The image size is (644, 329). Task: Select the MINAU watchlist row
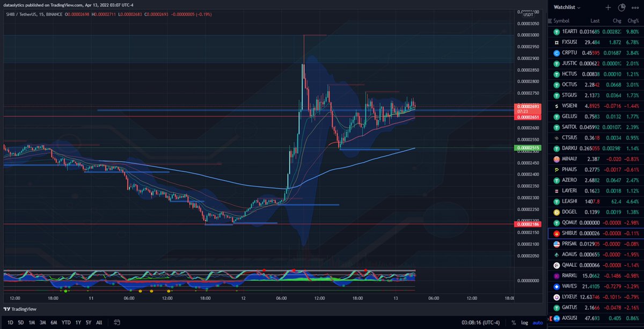(596, 159)
